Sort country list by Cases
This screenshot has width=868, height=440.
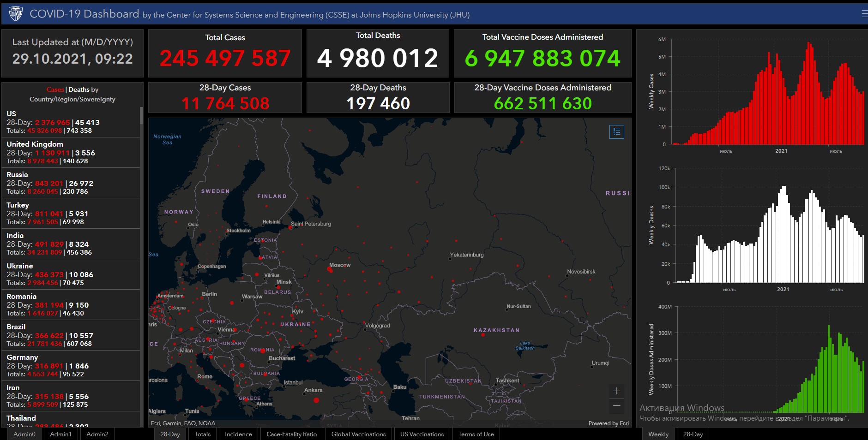pyautogui.click(x=55, y=89)
